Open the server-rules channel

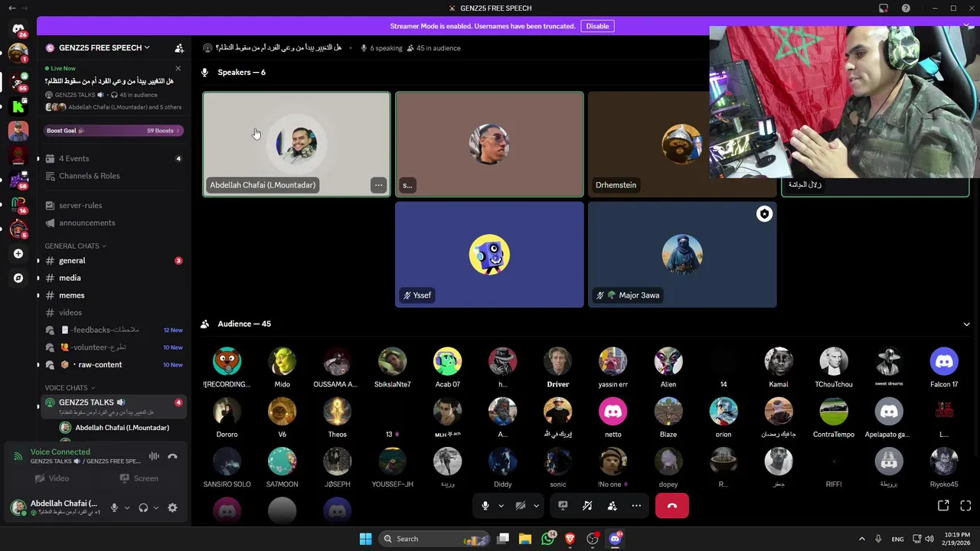113,205
